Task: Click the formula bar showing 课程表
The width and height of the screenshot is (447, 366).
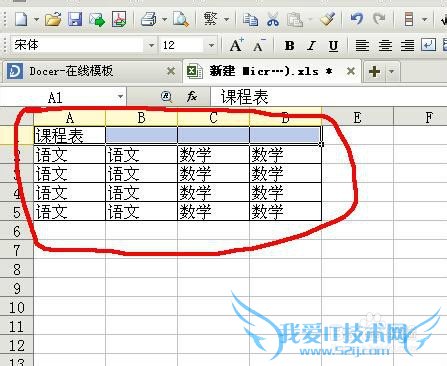Action: (x=328, y=97)
